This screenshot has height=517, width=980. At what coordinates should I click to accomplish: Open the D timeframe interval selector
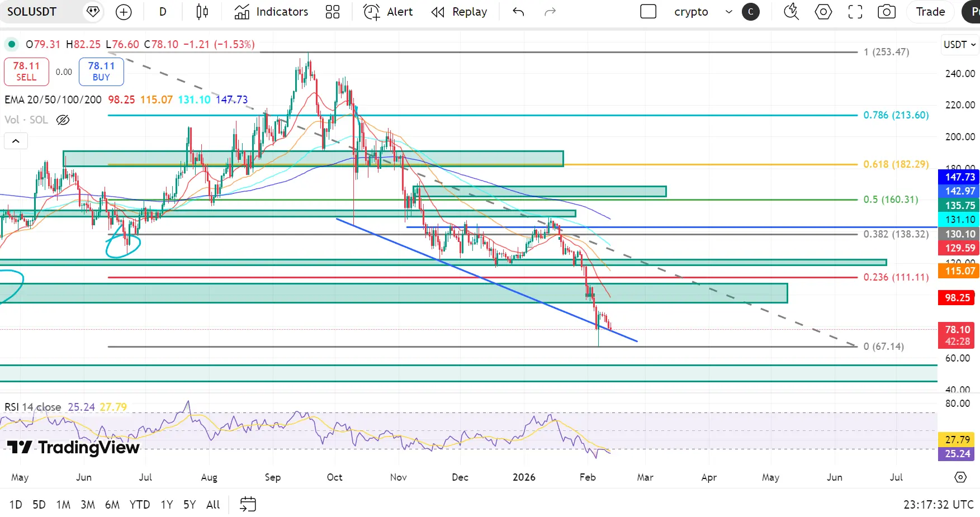[x=163, y=12]
